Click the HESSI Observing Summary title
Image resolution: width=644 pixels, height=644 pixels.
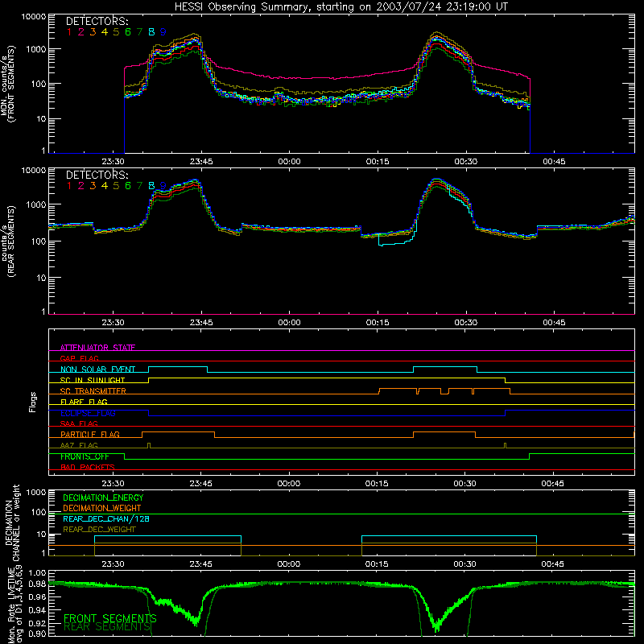341,7
